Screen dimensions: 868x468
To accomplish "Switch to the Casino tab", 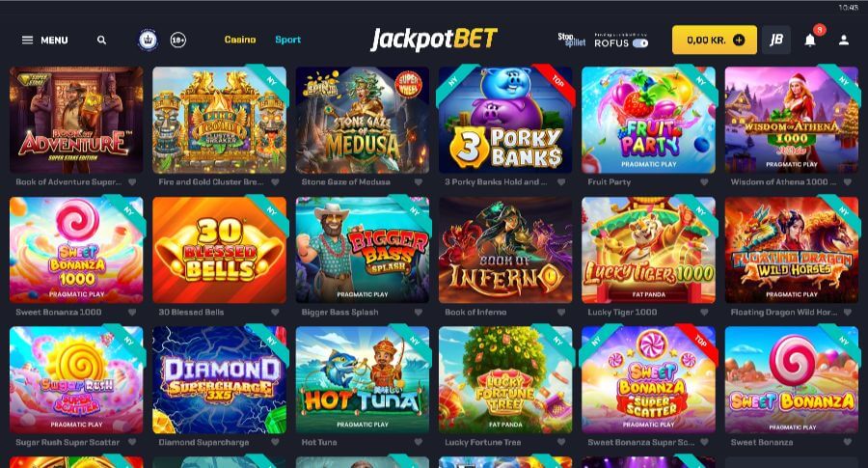I will pyautogui.click(x=240, y=40).
